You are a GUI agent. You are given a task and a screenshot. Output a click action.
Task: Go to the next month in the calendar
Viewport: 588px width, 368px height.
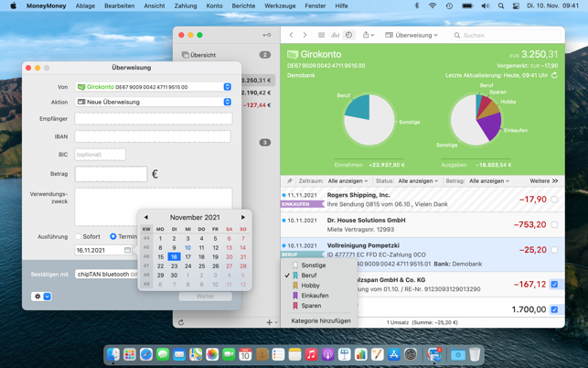pyautogui.click(x=243, y=217)
